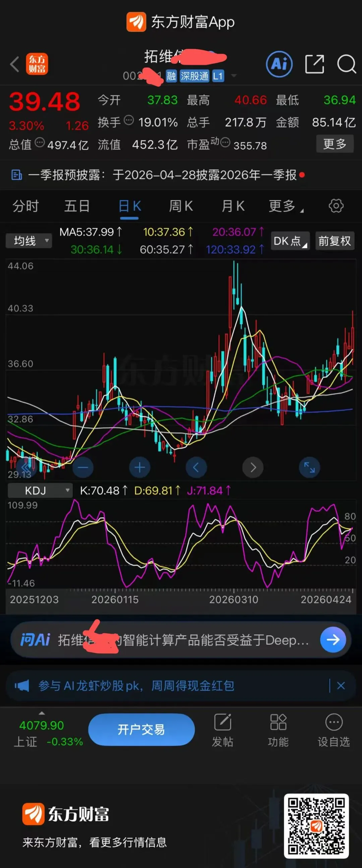Select the 日K tab
This screenshot has width=362, height=868.
coord(130,206)
